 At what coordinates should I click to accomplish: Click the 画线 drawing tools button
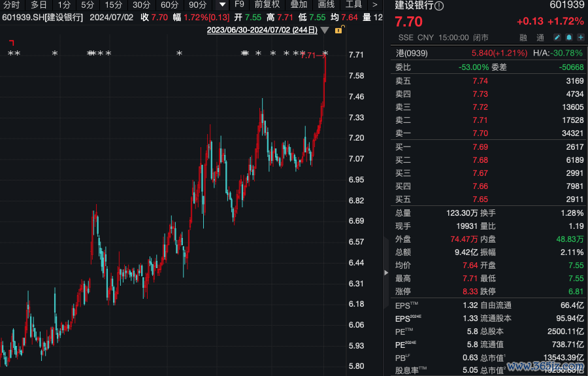click(326, 5)
